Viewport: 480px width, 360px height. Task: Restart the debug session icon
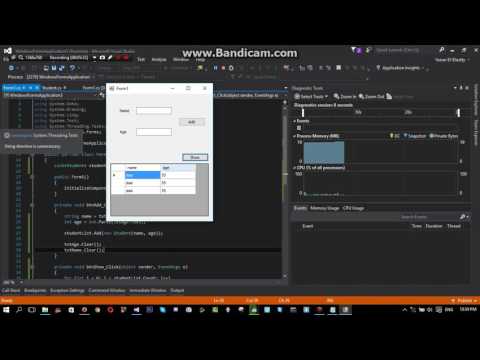pos(231,68)
